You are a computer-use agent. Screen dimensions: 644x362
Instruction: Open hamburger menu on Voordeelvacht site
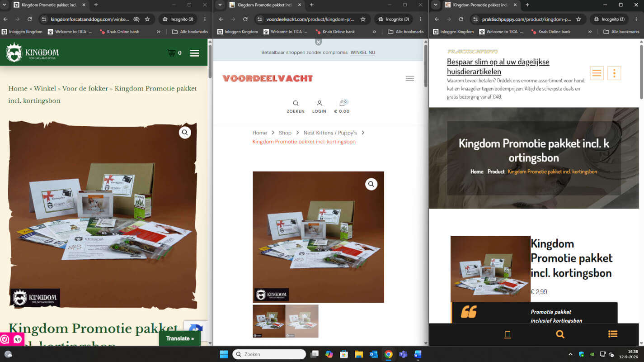410,78
